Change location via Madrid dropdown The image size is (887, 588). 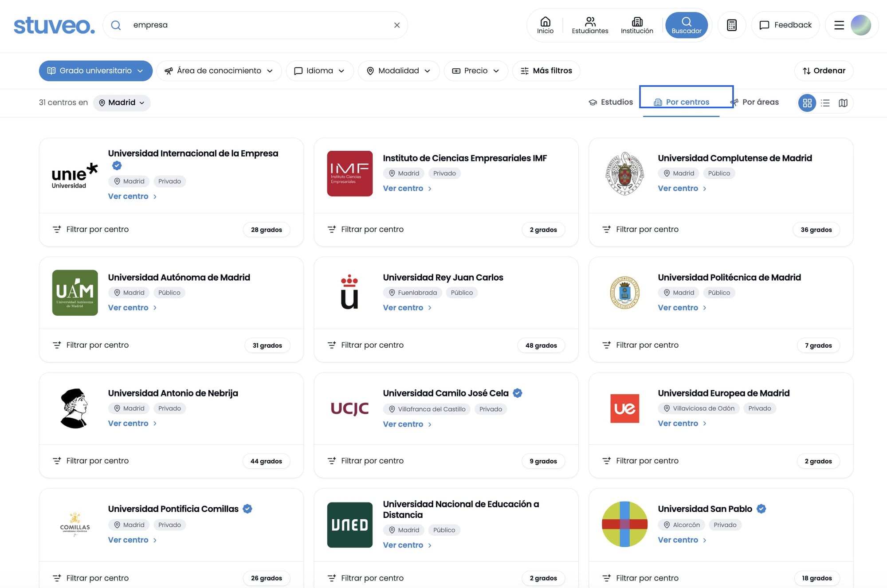pyautogui.click(x=122, y=103)
